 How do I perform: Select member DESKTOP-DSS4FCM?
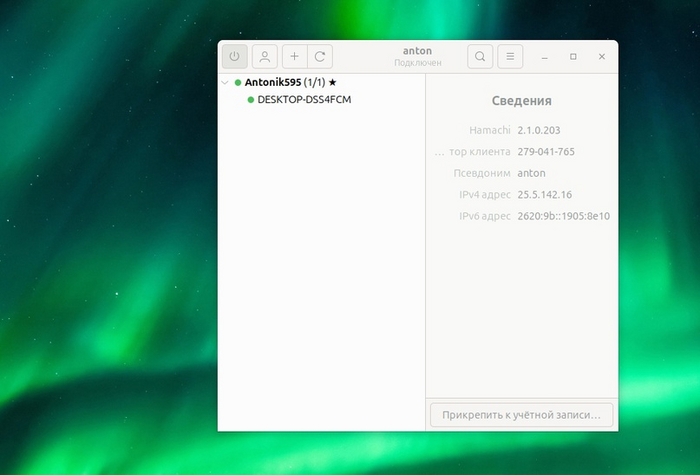(x=304, y=100)
